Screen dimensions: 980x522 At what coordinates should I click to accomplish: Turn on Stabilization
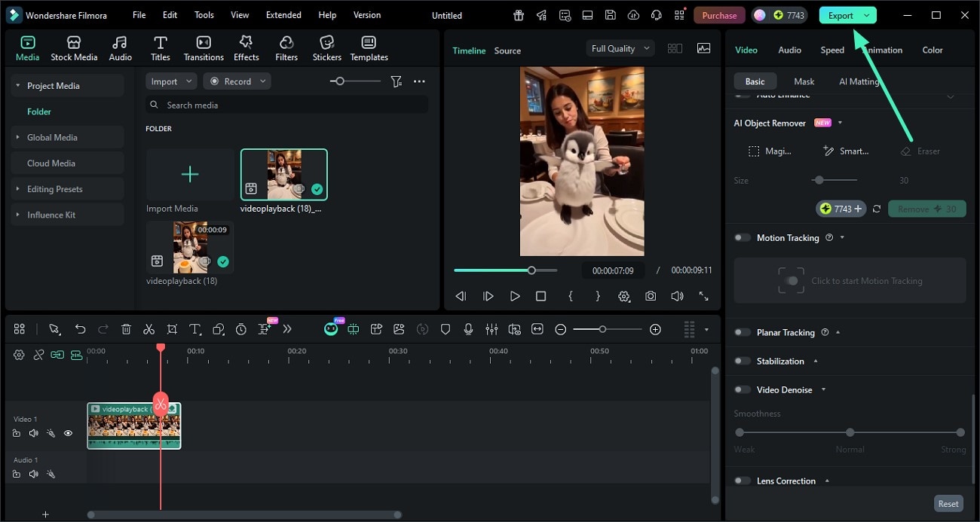coord(741,361)
